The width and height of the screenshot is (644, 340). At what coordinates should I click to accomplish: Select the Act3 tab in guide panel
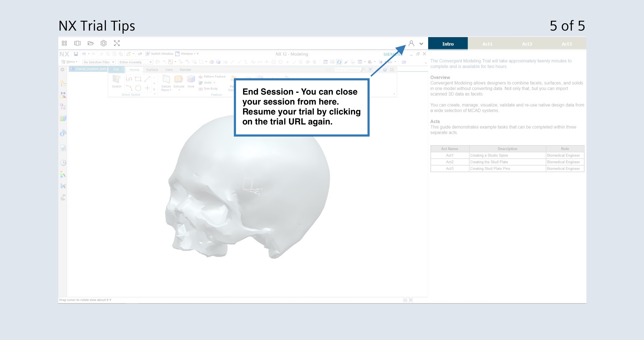pyautogui.click(x=567, y=44)
